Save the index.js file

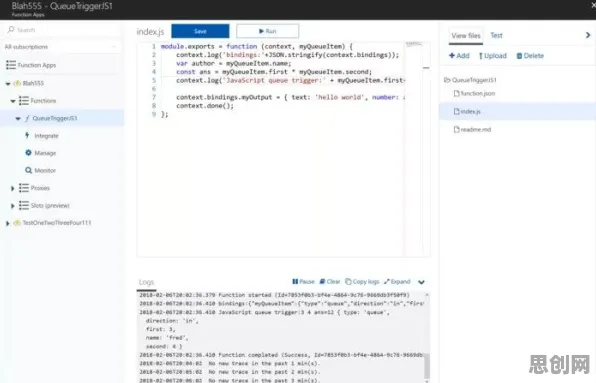(200, 31)
